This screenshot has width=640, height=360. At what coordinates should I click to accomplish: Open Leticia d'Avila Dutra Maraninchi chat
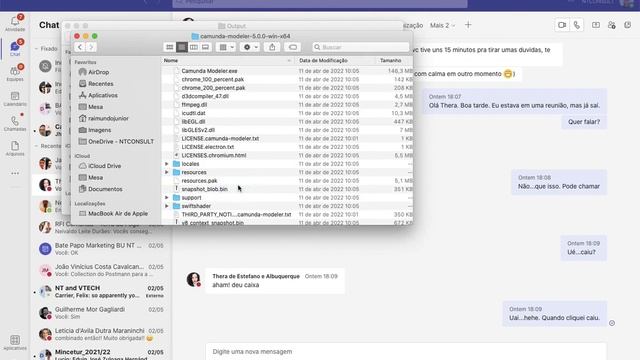[101, 334]
